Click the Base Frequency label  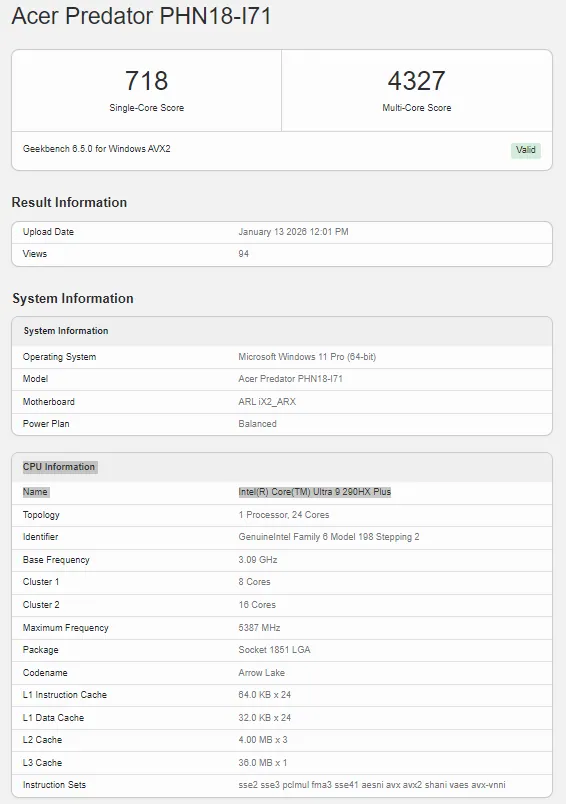(56, 560)
